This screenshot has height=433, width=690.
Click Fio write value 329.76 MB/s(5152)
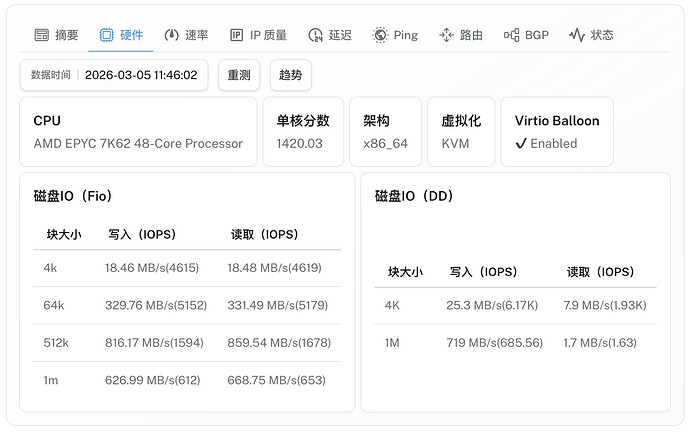pyautogui.click(x=156, y=305)
